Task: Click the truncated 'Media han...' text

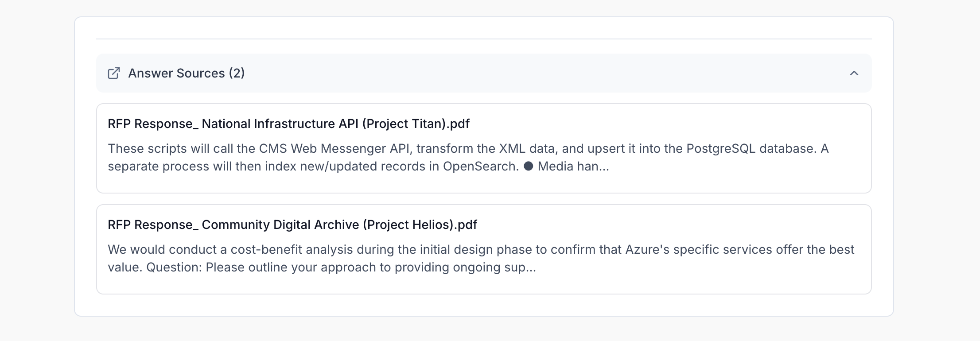Action: 573,166
